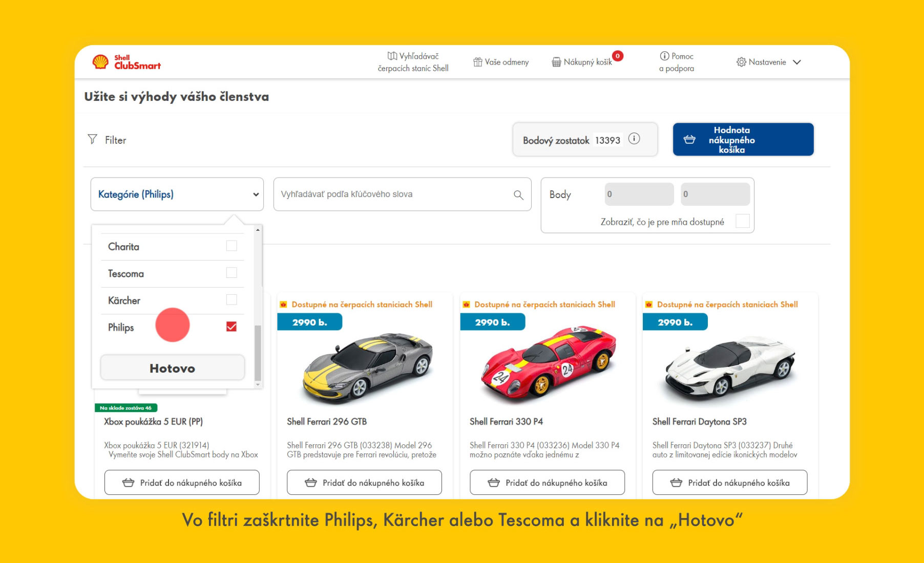Viewport: 924px width, 563px height.
Task: Click the red cart count badge
Action: point(618,56)
